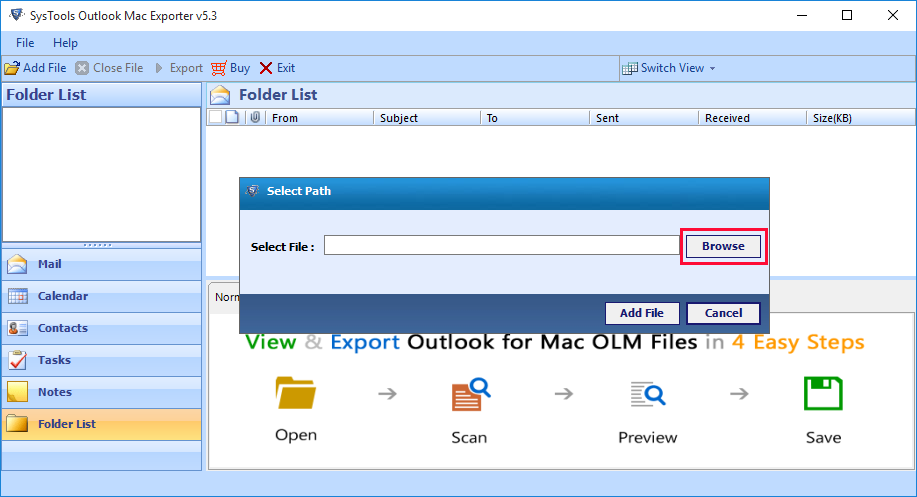Click the Open folder step icon

coord(296,393)
